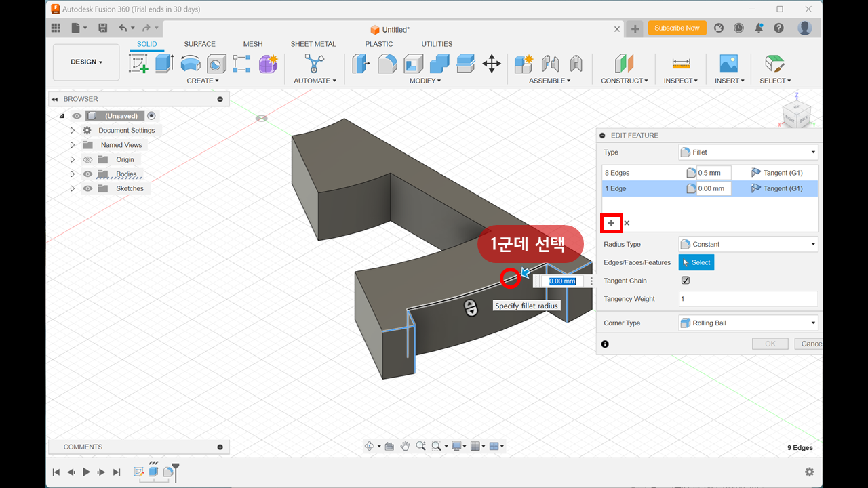The image size is (868, 488).
Task: Click the Insert image icon
Action: (729, 64)
